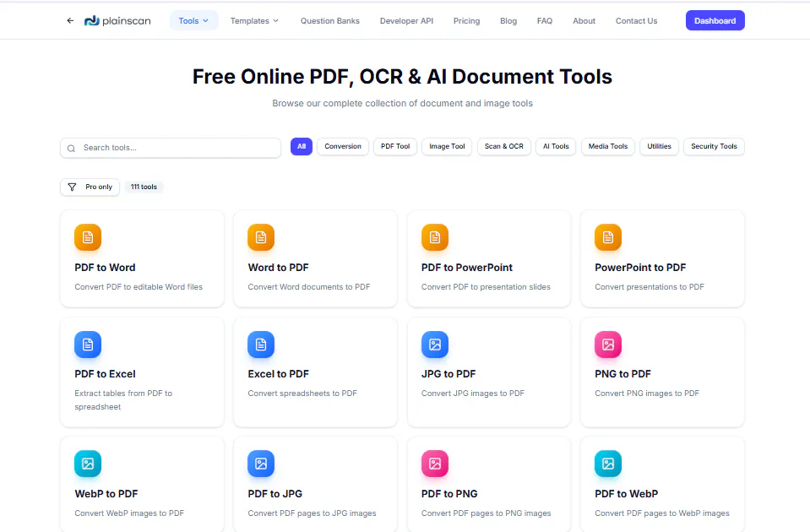The height and width of the screenshot is (532, 810).
Task: Go to Question Banks page
Action: [330, 20]
